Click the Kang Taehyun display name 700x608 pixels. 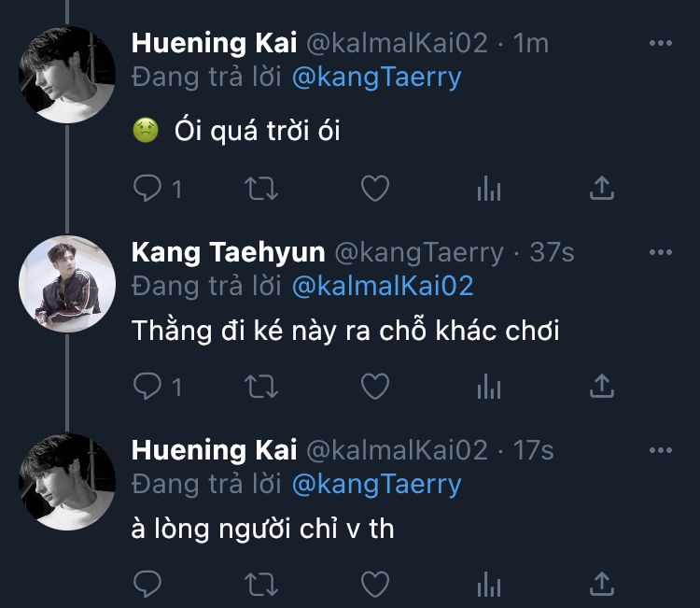[x=228, y=252]
